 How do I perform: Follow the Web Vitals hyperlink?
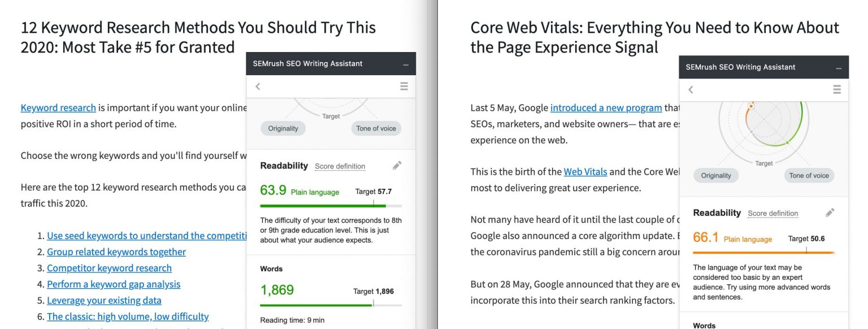point(585,171)
